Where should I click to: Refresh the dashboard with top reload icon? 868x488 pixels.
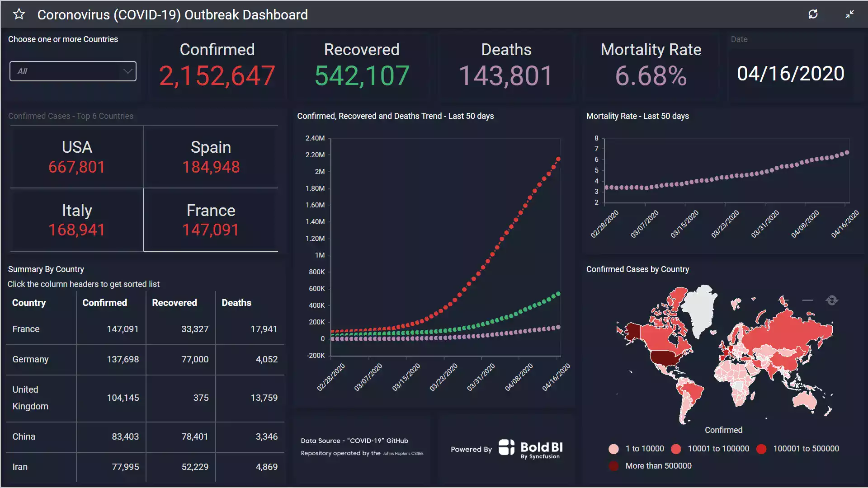tap(813, 14)
